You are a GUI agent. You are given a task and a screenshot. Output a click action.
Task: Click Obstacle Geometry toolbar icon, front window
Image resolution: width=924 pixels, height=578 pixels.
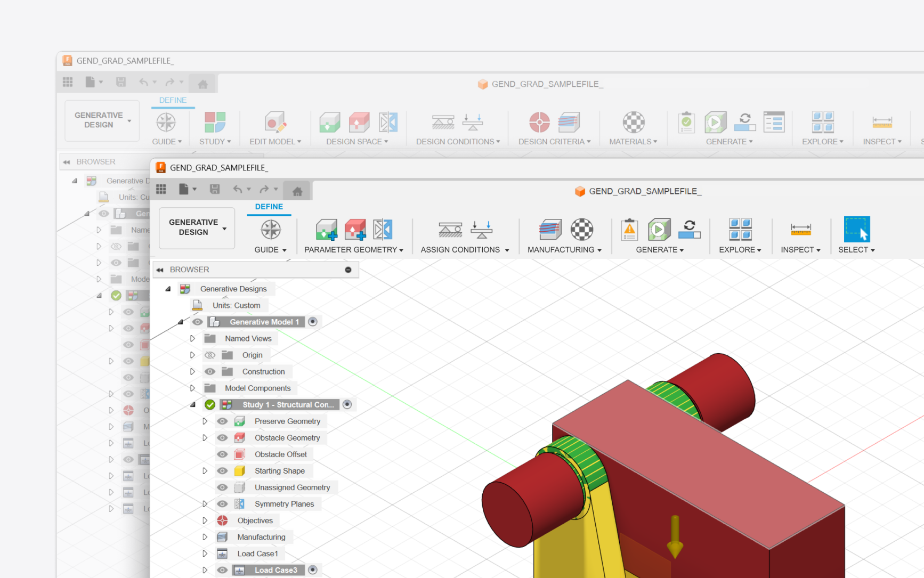(x=355, y=230)
